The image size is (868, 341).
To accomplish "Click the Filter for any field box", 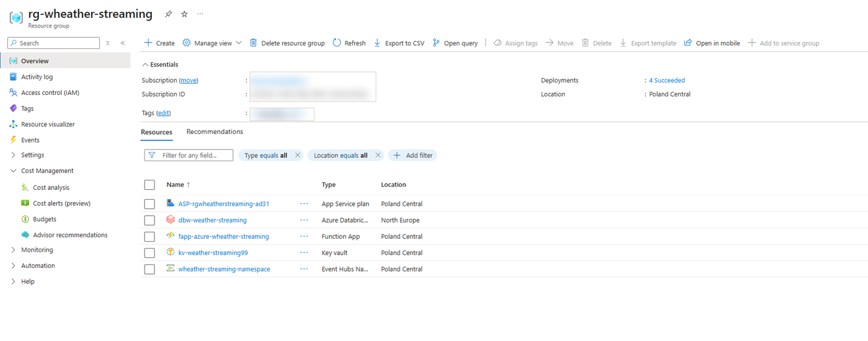I will coord(188,156).
